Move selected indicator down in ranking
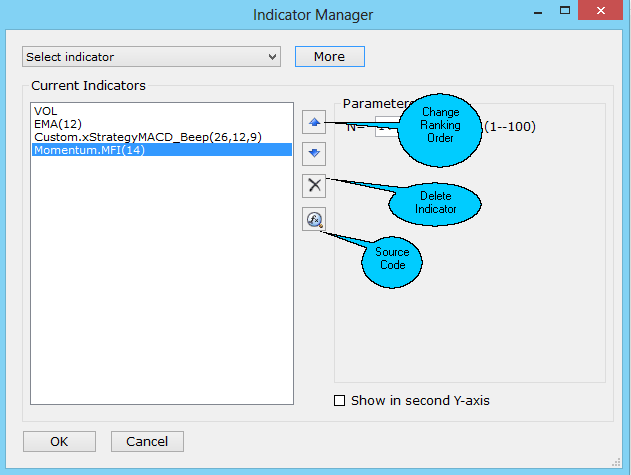 [x=314, y=153]
